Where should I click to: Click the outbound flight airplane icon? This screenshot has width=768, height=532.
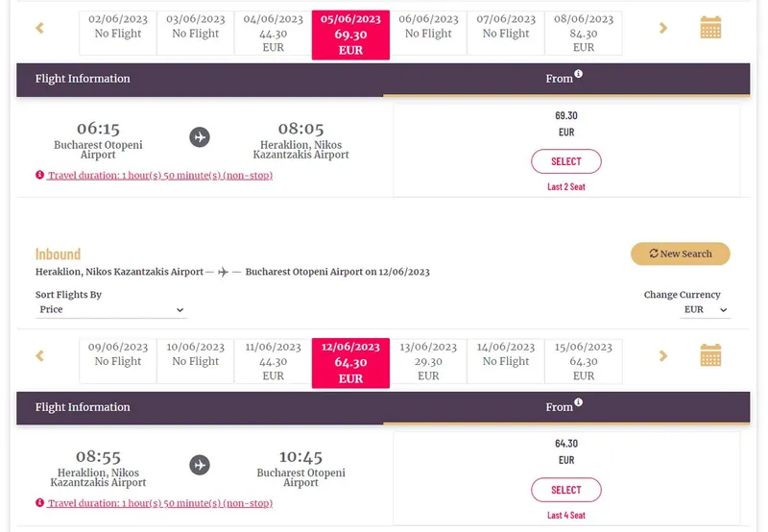point(200,137)
